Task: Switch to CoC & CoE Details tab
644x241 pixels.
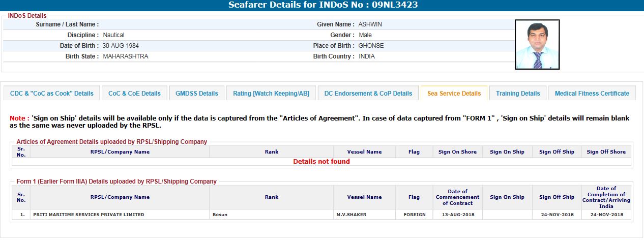Action: coord(134,94)
